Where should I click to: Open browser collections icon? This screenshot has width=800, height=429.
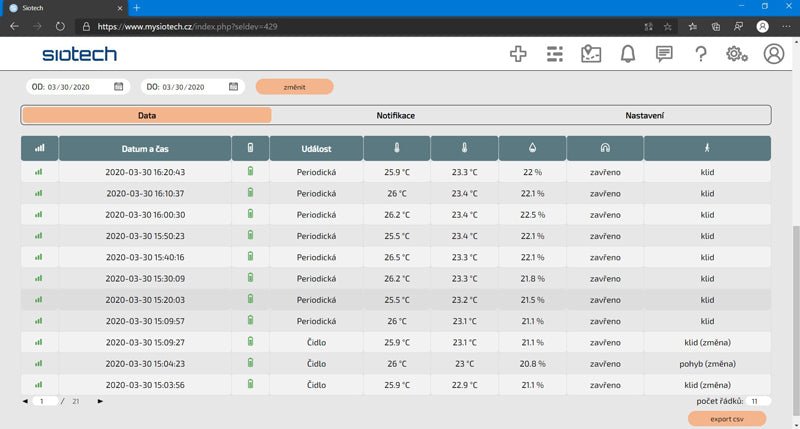tap(716, 27)
